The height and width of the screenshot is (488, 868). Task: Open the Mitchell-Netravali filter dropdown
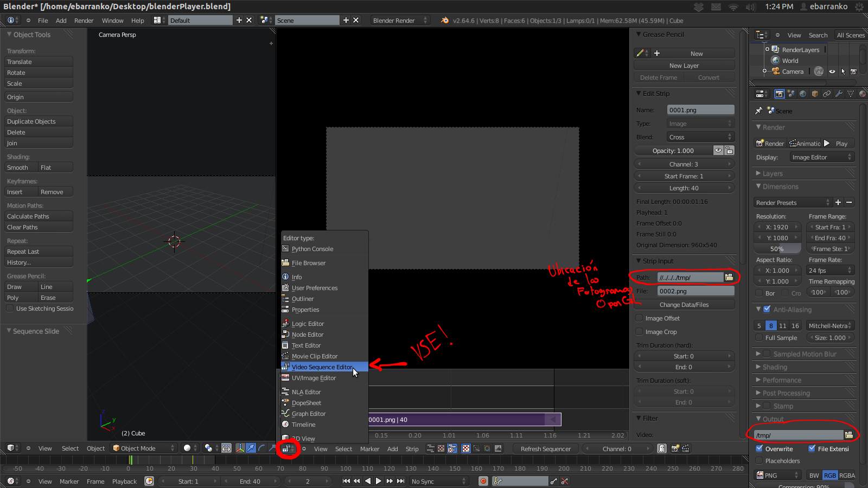pyautogui.click(x=830, y=326)
